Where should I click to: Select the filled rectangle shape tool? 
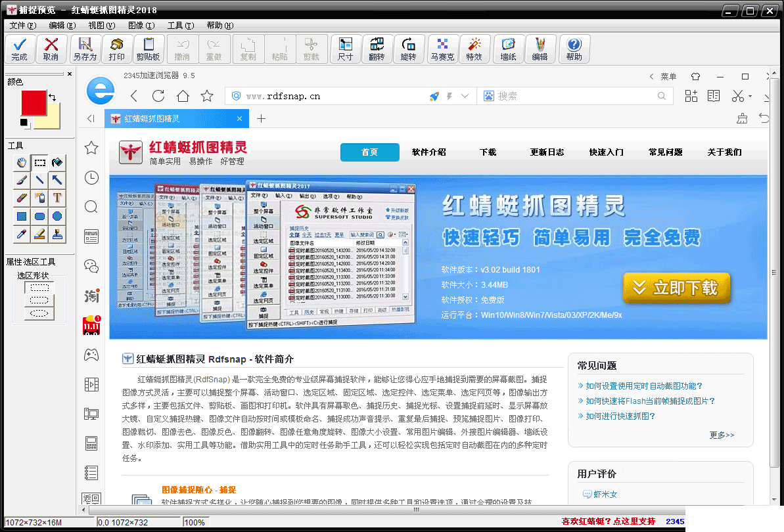click(22, 216)
